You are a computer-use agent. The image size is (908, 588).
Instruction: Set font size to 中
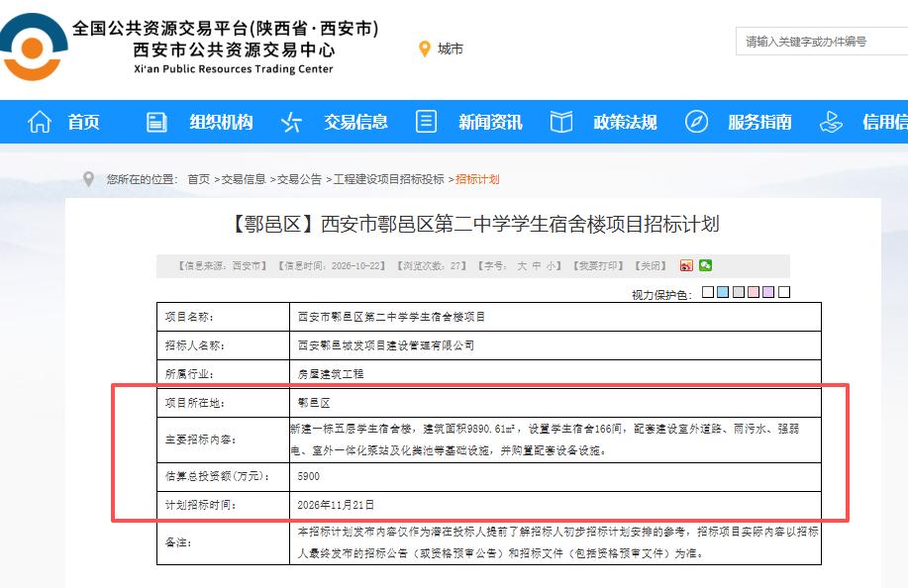click(x=537, y=265)
